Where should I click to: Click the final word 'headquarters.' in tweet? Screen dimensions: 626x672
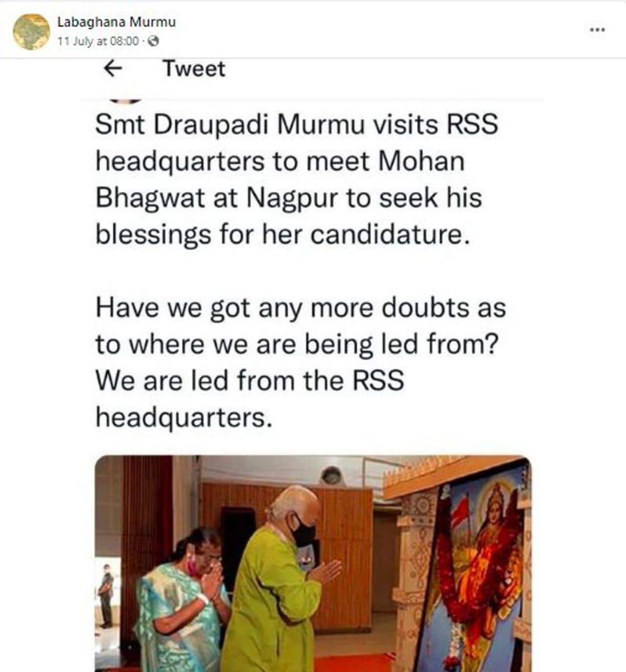183,418
